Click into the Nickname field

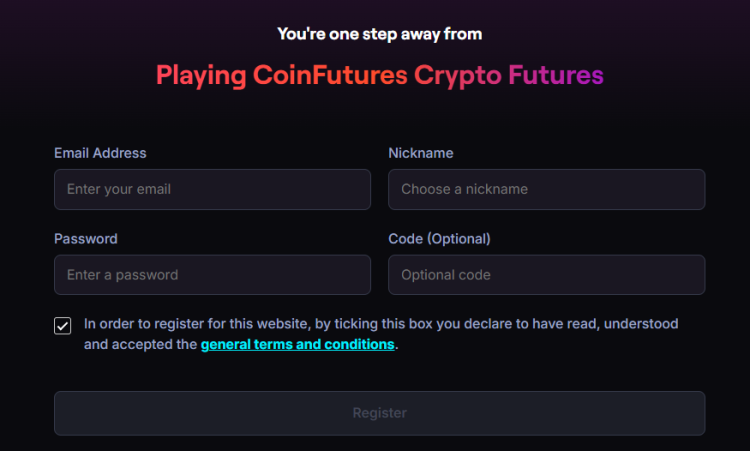tap(546, 189)
